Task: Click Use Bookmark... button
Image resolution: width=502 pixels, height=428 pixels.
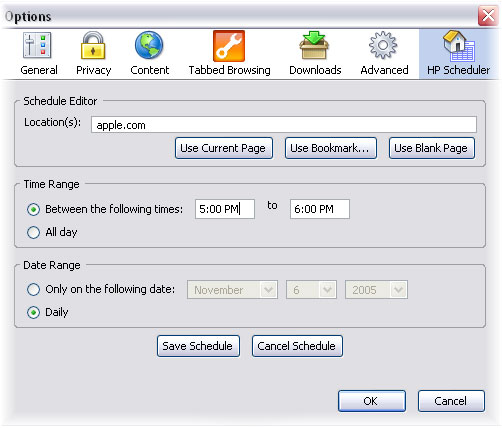Action: pos(331,148)
